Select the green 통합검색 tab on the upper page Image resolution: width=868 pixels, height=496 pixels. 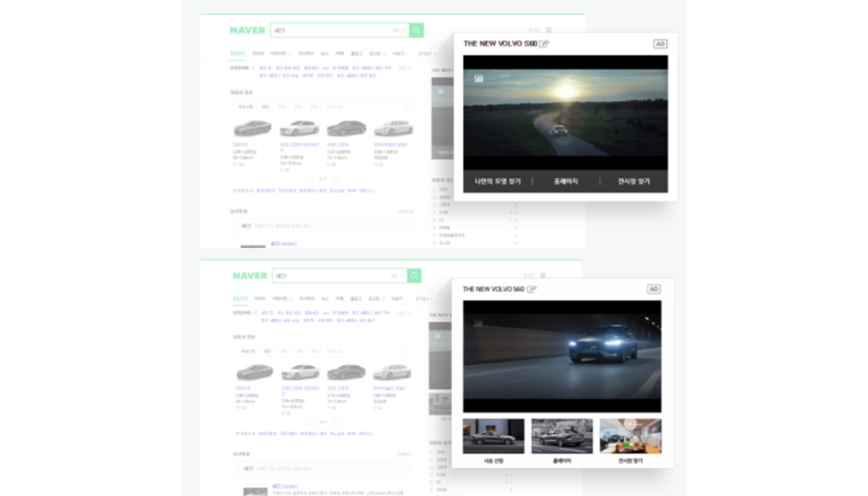pyautogui.click(x=238, y=53)
